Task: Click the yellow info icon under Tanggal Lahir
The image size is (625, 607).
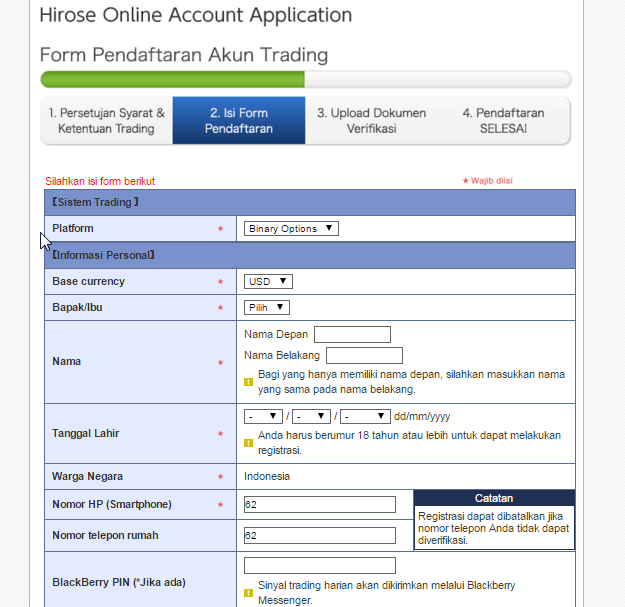Action: click(x=248, y=443)
